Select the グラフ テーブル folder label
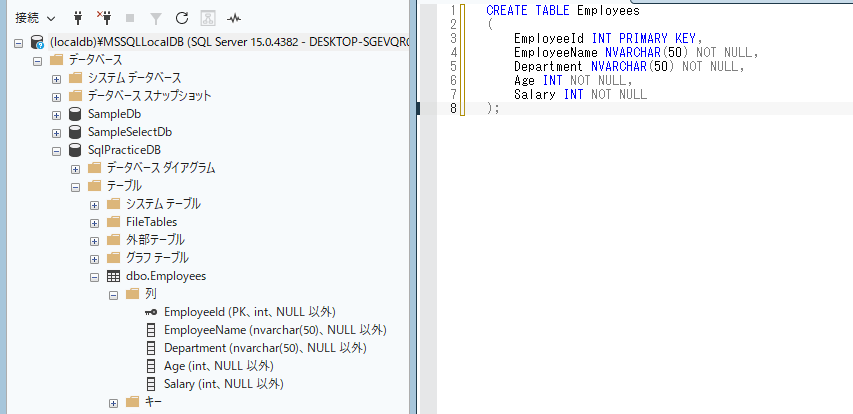This screenshot has height=414, width=853. (x=157, y=258)
